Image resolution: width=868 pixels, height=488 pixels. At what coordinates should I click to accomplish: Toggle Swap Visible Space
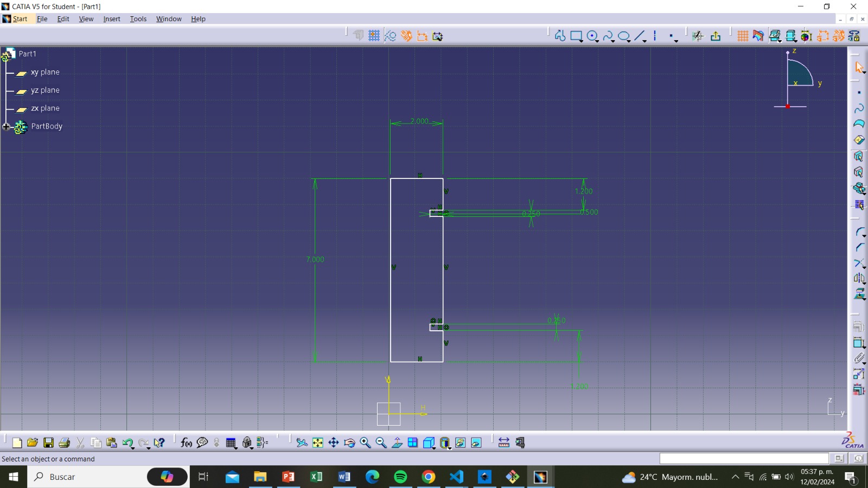(476, 443)
